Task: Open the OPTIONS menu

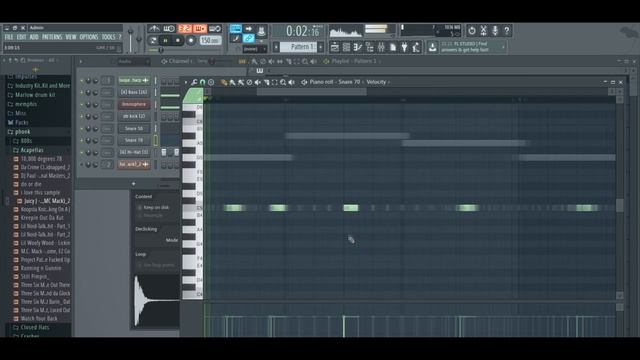Action: 89,37
